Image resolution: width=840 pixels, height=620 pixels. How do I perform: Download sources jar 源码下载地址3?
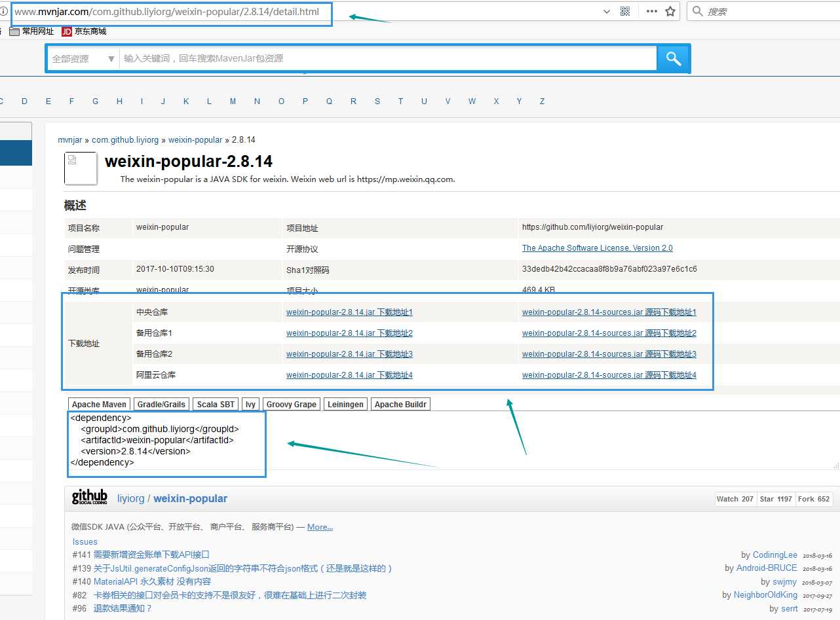(x=609, y=354)
